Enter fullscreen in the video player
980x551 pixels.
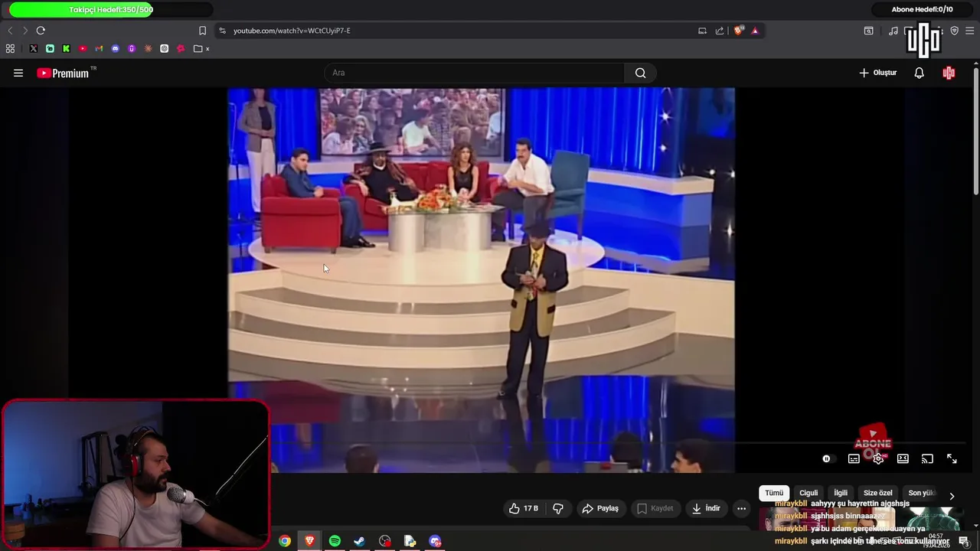[x=952, y=458]
